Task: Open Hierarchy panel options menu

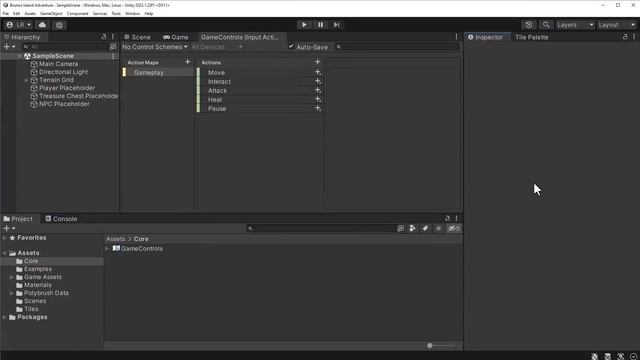Action: click(x=113, y=37)
